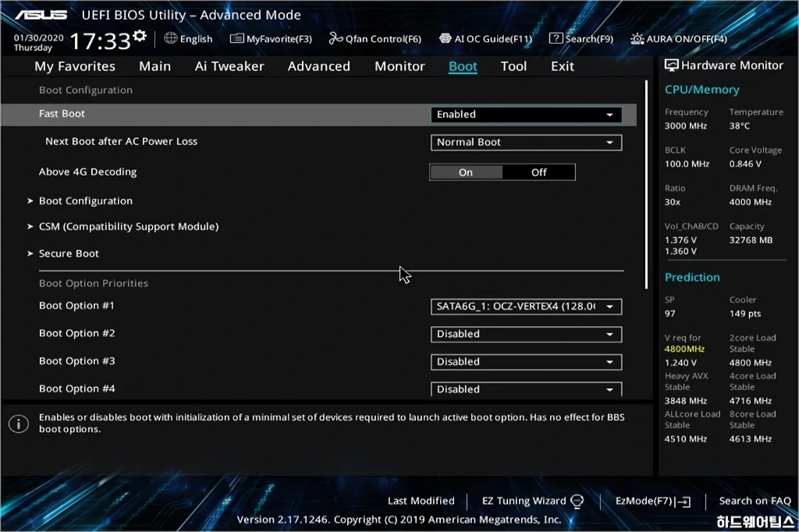Image resolution: width=799 pixels, height=532 pixels.
Task: Click the Boot Option Priorities heading
Action: 94,283
